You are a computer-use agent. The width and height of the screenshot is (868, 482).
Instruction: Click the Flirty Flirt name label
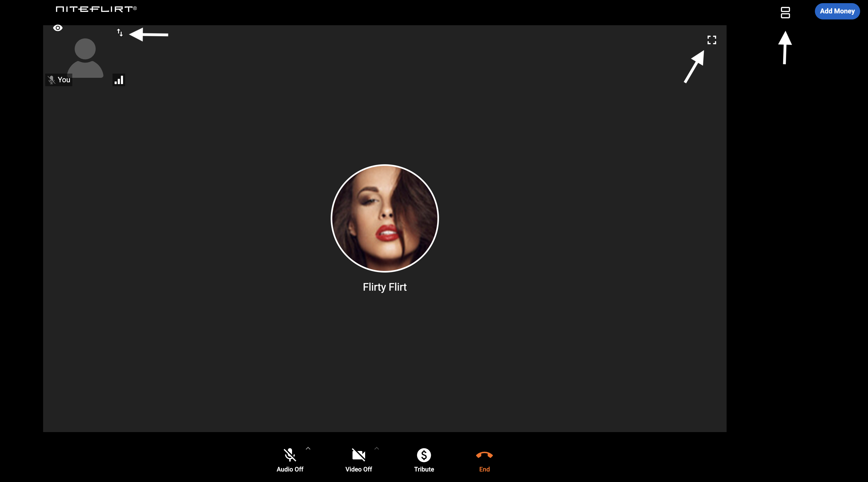coord(385,287)
